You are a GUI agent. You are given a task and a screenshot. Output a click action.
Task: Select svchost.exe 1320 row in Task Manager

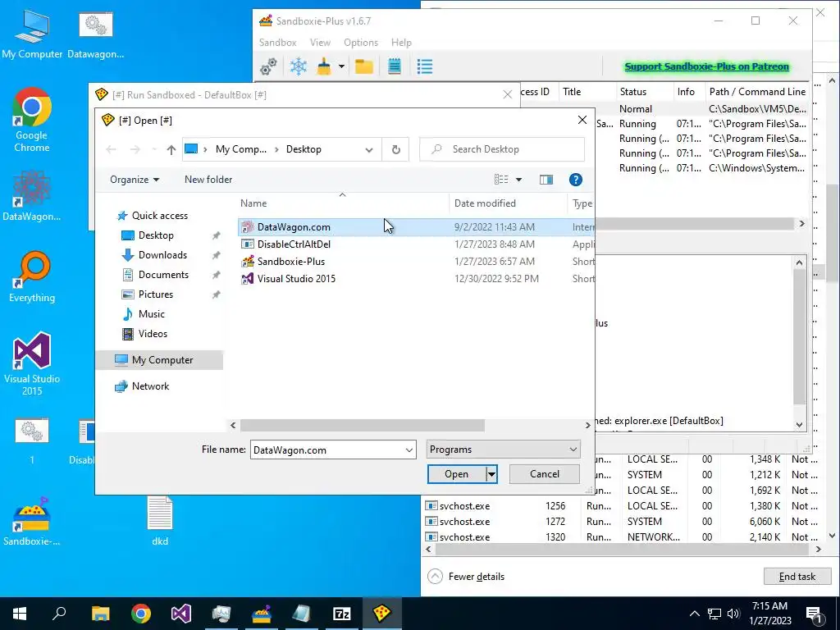(x=623, y=536)
